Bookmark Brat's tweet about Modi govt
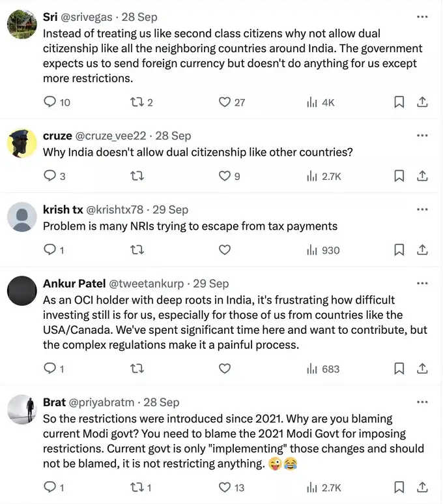This screenshot has height=504, width=443. (399, 487)
